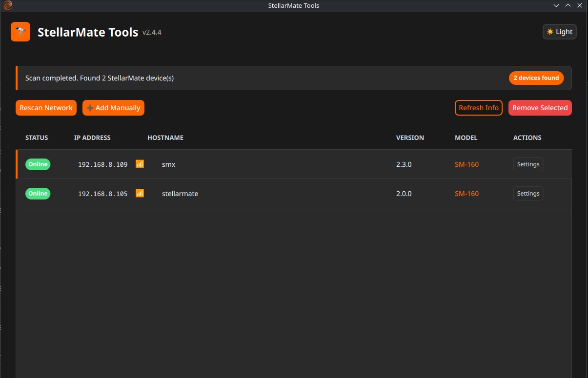
Task: Click Remove Selected button
Action: point(540,108)
